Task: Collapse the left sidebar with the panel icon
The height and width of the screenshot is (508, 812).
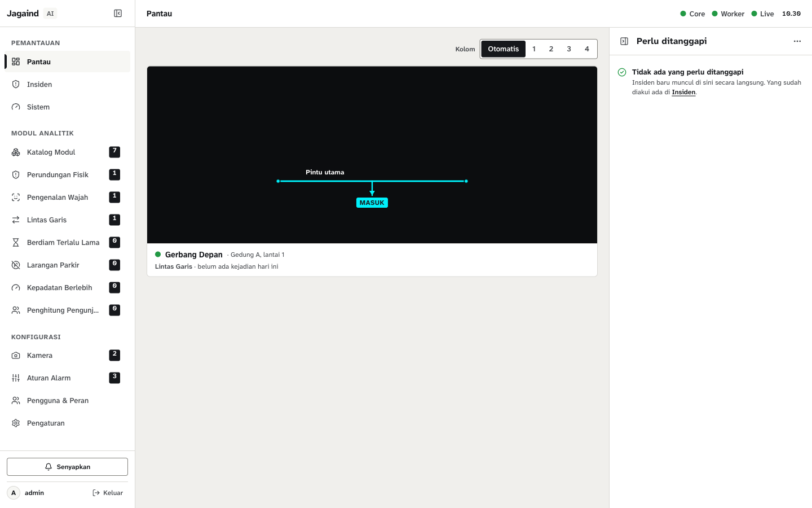Action: (x=118, y=14)
